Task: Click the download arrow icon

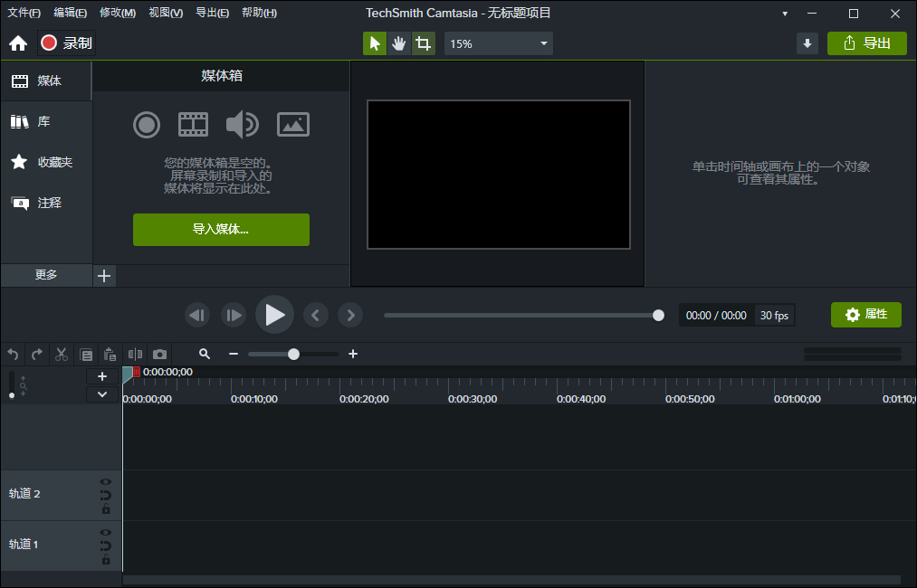Action: (x=807, y=43)
